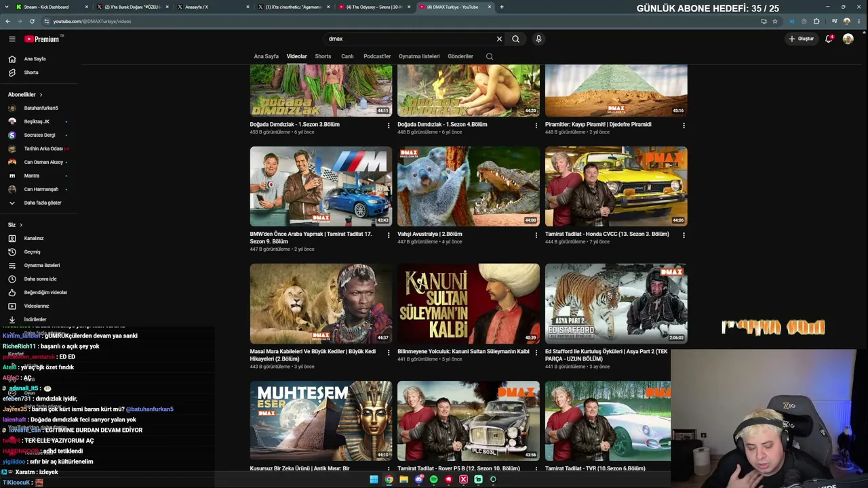Start voice search with microphone

tap(538, 39)
